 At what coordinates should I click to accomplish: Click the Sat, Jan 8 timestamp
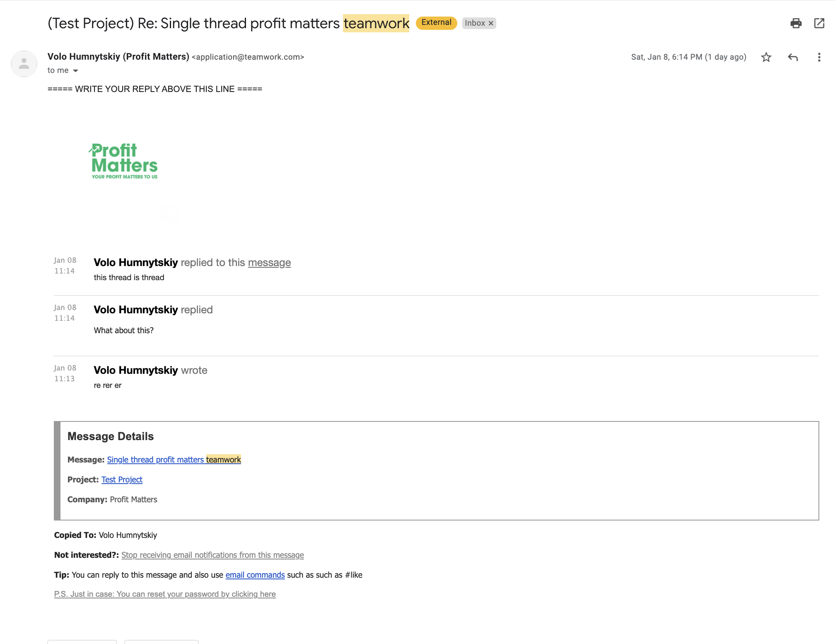688,57
